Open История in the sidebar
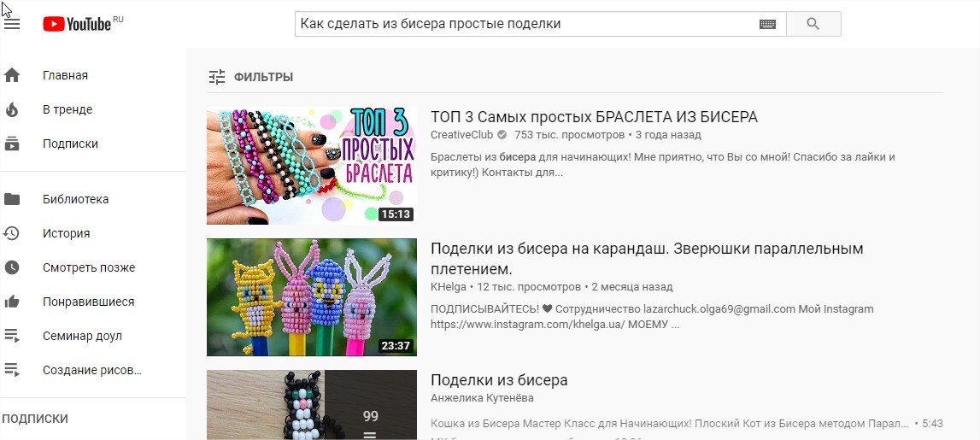The width and height of the screenshot is (980, 440). pyautogui.click(x=67, y=234)
